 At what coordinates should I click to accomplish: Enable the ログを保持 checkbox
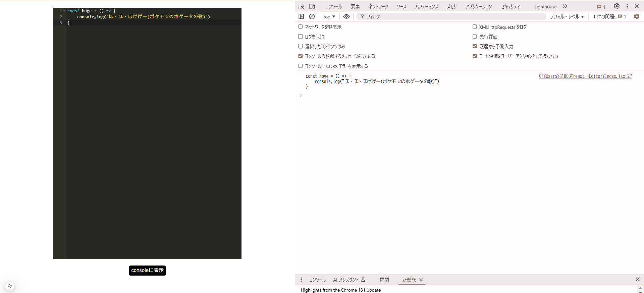tap(301, 37)
